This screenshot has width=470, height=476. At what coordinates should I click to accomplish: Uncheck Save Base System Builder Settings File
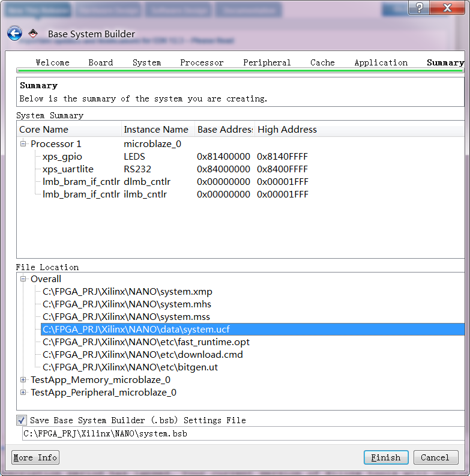click(22, 420)
